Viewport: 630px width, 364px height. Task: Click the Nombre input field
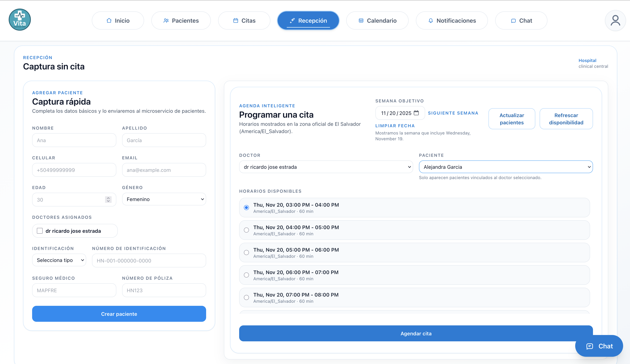pos(74,140)
